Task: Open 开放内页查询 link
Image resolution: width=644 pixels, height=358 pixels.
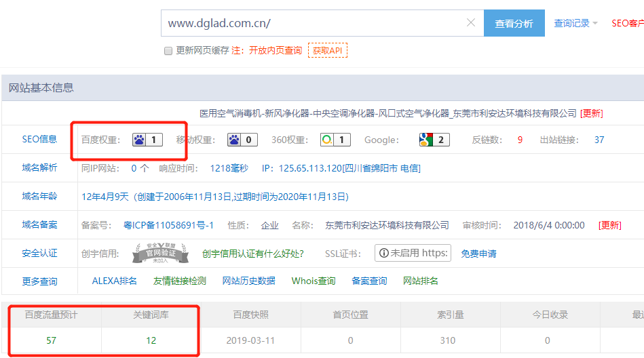Action: coord(276,50)
